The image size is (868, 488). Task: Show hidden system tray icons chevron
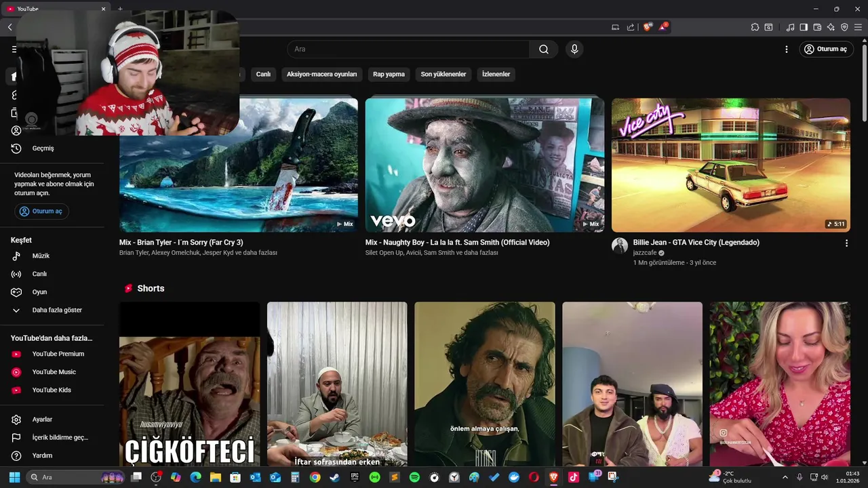click(x=785, y=477)
